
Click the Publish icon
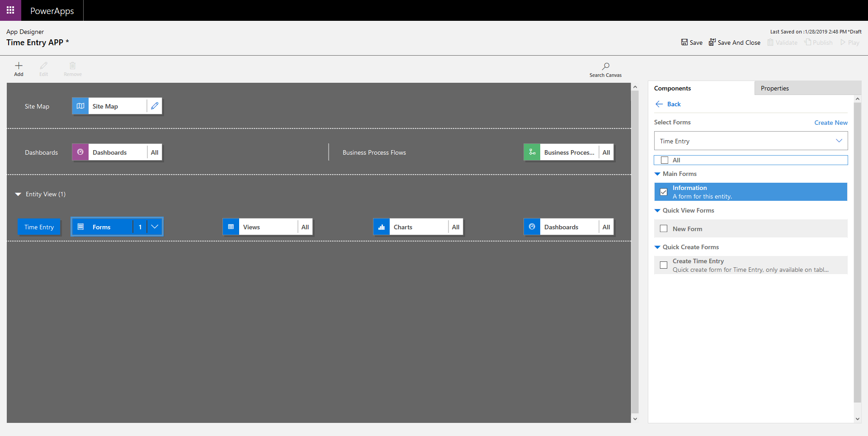click(x=807, y=42)
